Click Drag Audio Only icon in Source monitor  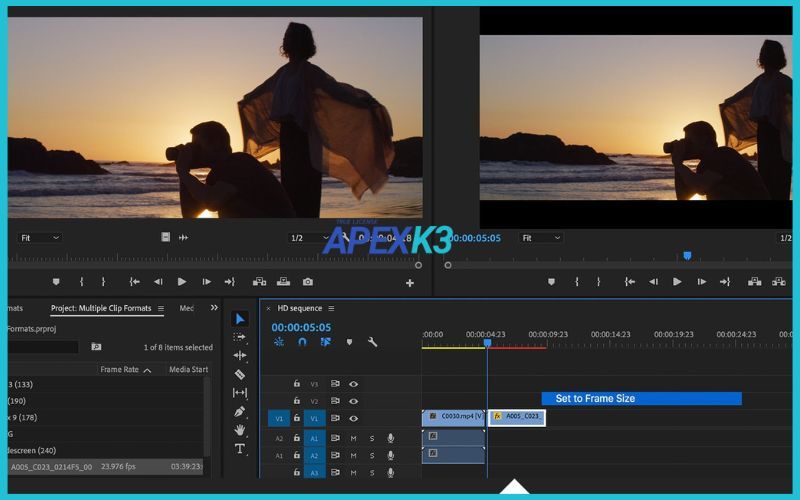click(183, 237)
